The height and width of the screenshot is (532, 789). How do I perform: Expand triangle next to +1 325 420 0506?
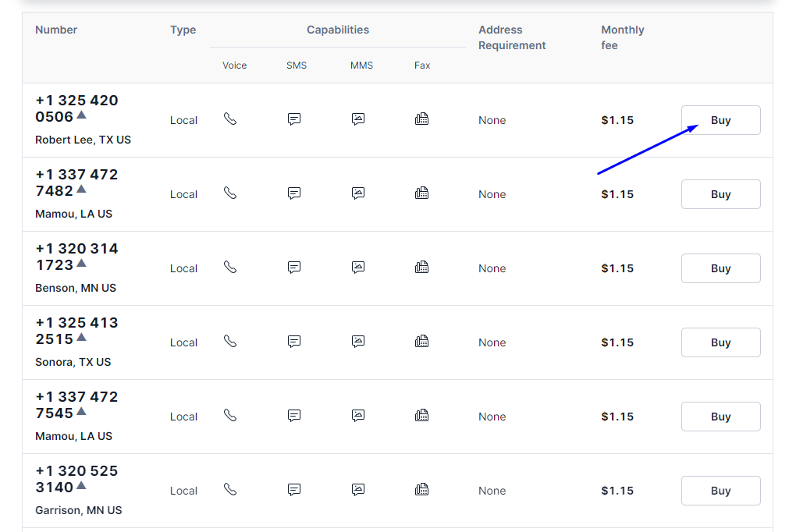pyautogui.click(x=81, y=115)
